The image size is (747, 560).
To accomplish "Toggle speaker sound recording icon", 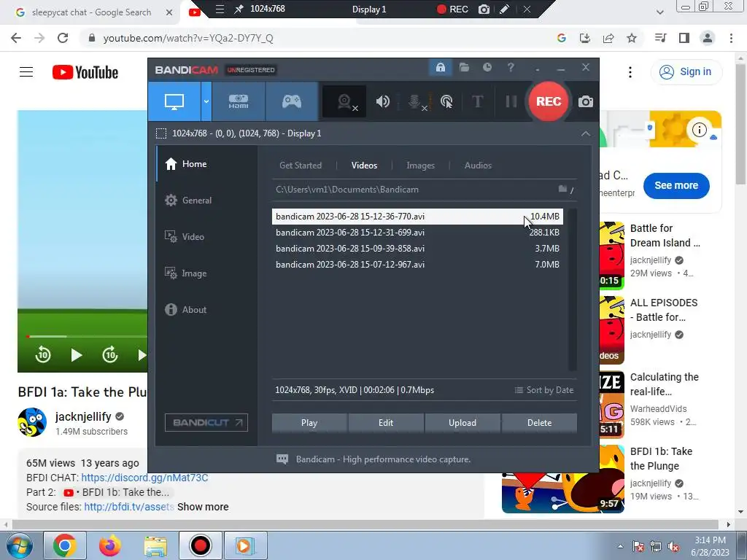I will coord(382,101).
